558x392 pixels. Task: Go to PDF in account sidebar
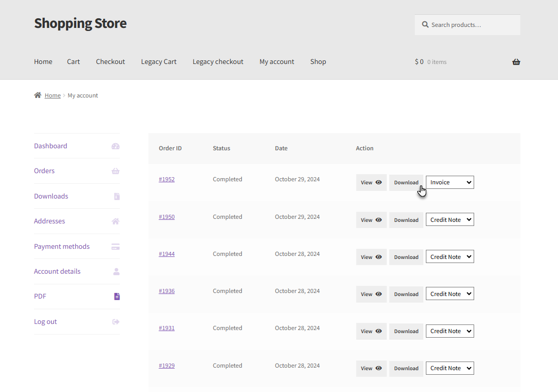point(40,296)
